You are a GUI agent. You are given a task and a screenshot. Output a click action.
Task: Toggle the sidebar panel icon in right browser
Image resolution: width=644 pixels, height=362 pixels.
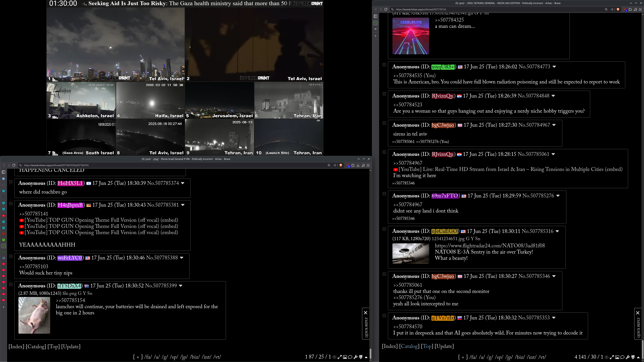tap(375, 16)
